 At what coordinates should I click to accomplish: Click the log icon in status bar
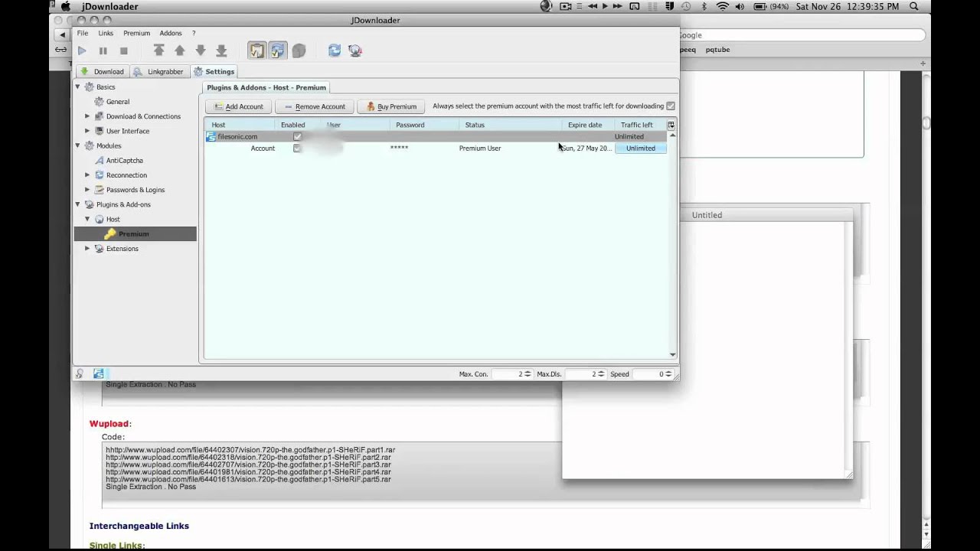(80, 373)
